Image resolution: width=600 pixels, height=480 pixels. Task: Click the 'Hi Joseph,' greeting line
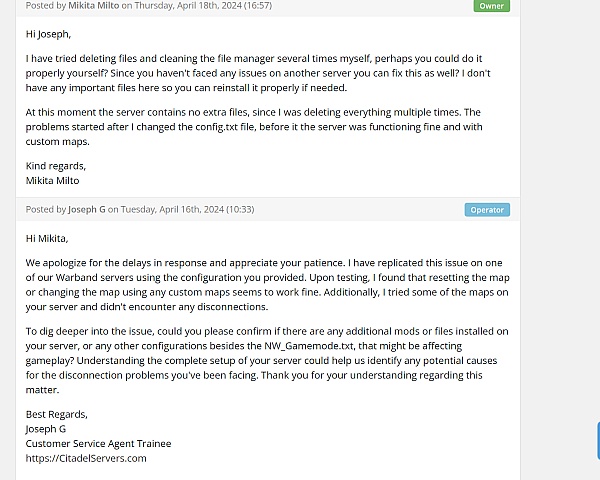(48, 34)
